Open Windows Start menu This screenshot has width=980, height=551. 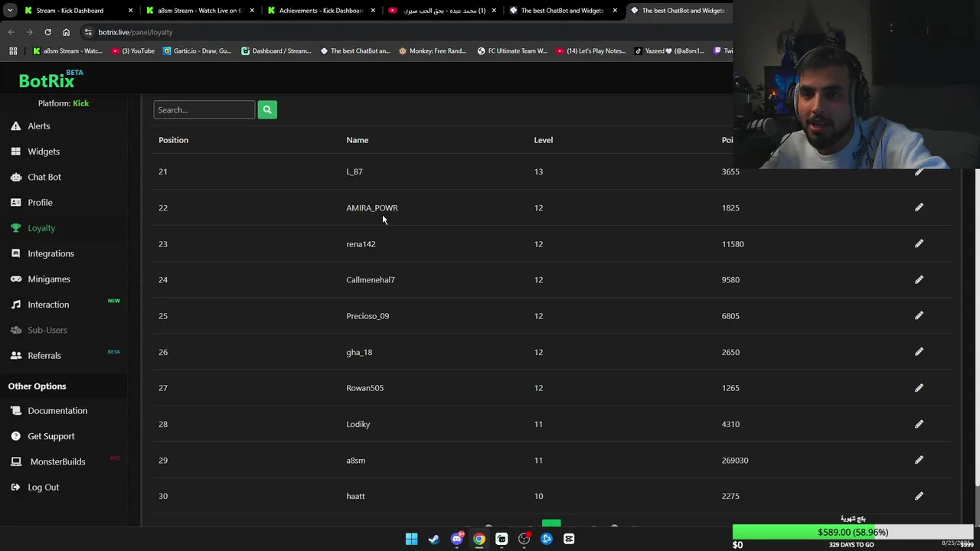tap(411, 539)
